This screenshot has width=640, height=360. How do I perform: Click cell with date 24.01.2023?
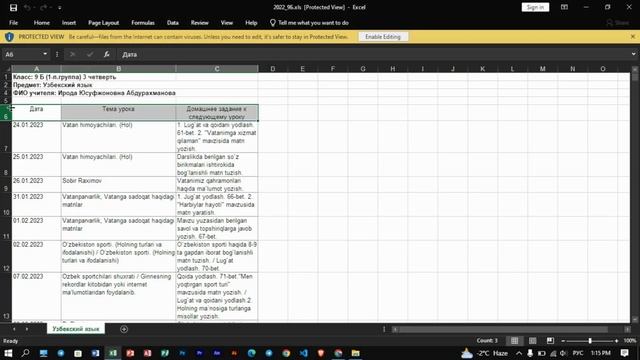36,137
